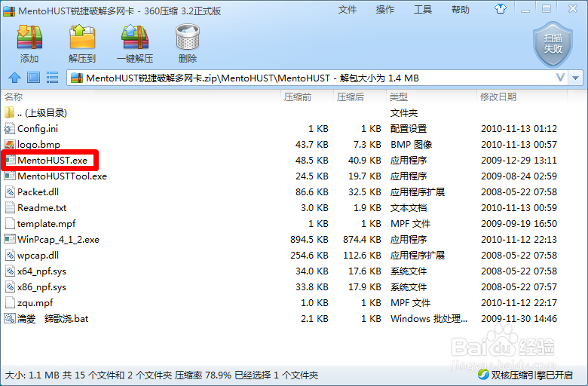Click the Config.ini file icon
This screenshot has width=588, height=386.
[x=9, y=129]
